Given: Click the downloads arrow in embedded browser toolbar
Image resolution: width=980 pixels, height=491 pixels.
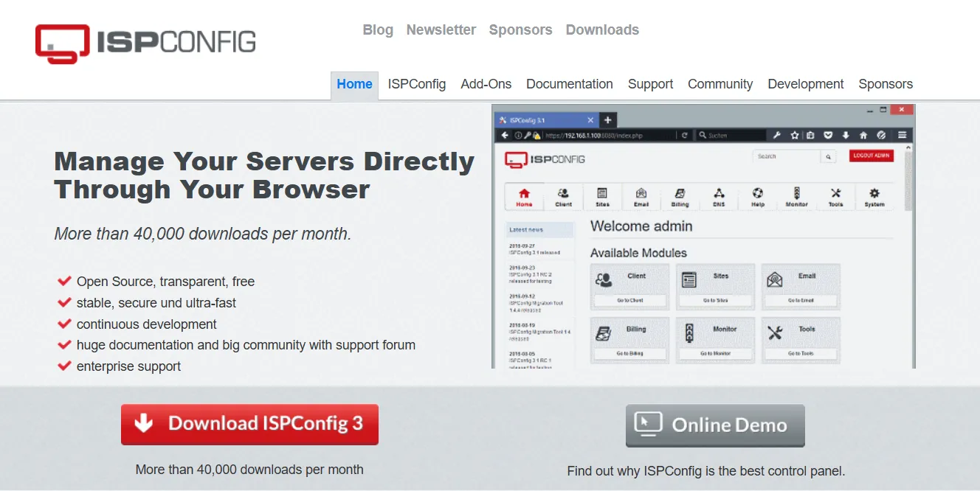Looking at the screenshot, I should (846, 136).
